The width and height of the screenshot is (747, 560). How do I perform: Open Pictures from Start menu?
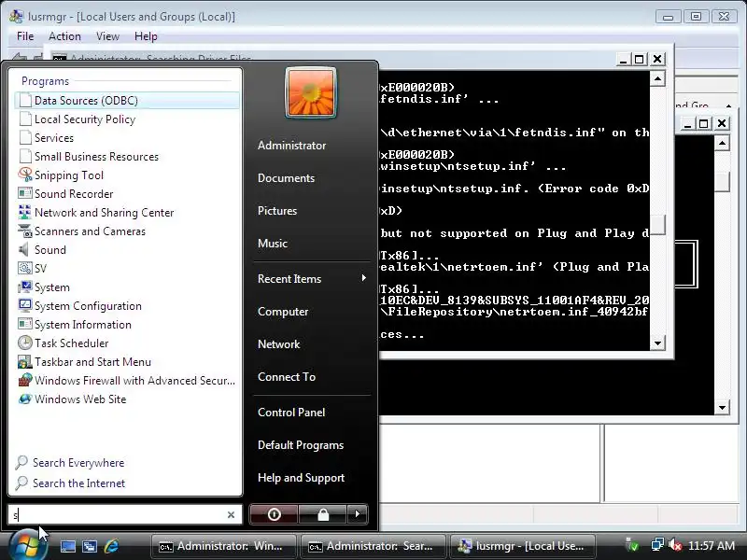277,211
